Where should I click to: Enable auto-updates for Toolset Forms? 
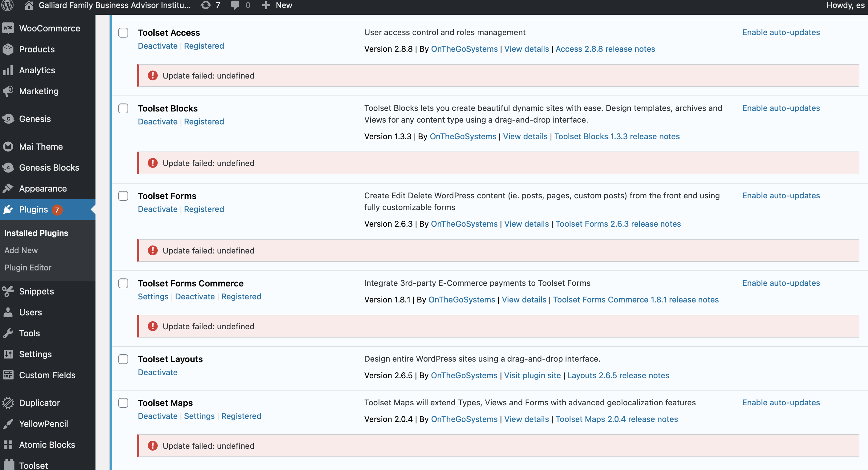pyautogui.click(x=781, y=195)
